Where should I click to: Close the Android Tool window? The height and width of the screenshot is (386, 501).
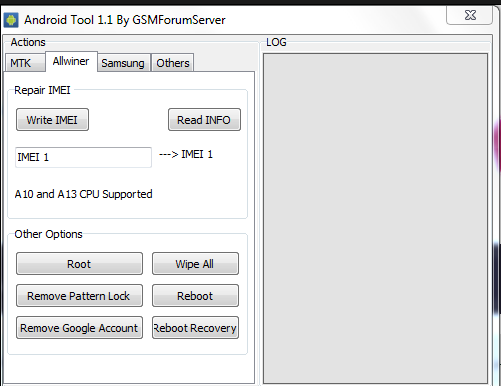[469, 15]
